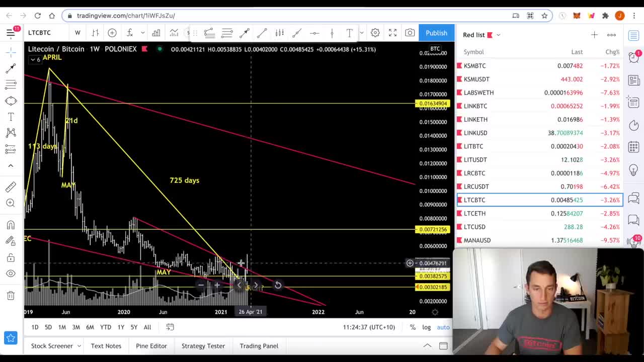Open the Stock Screener tab
Viewport: 644px width, 362px height.
coord(52,346)
